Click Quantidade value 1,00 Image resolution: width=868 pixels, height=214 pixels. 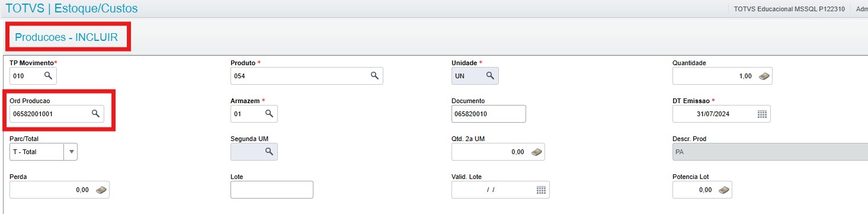click(723, 76)
